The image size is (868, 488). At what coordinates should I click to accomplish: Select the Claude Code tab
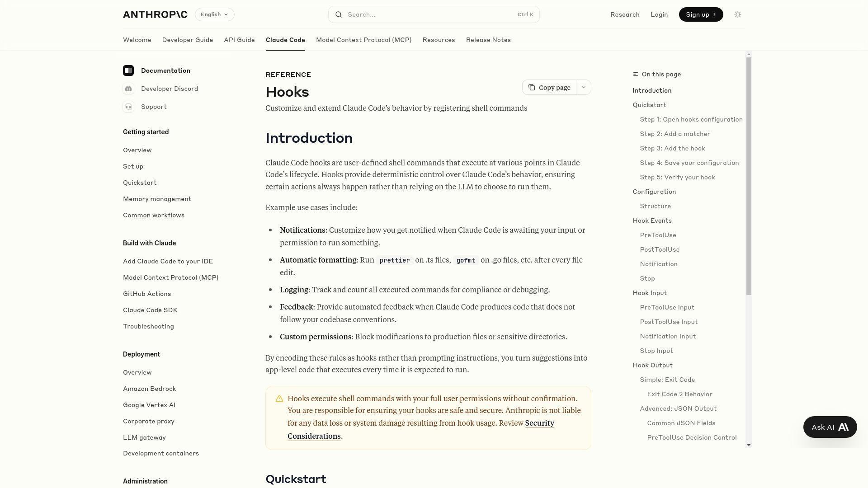[285, 40]
